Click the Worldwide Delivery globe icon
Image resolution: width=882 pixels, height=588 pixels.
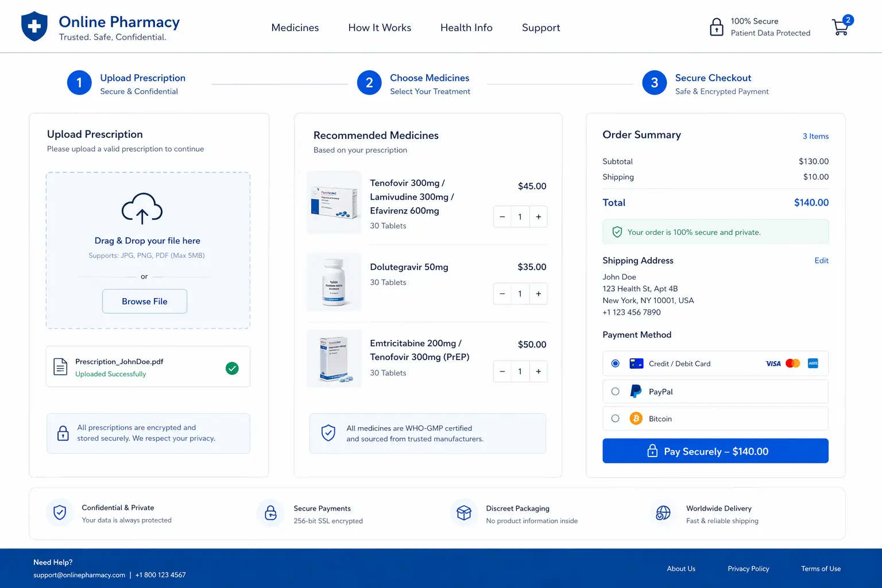tap(663, 513)
